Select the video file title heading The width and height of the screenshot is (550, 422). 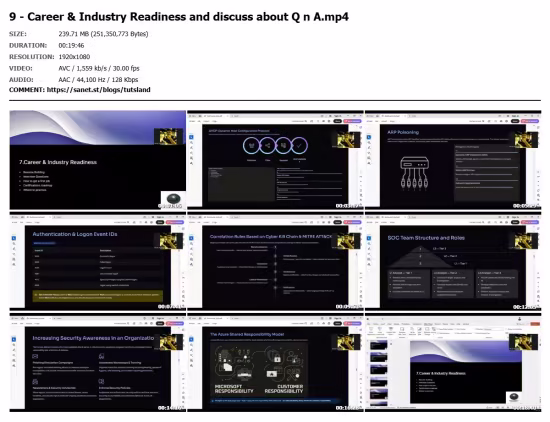coord(179,16)
